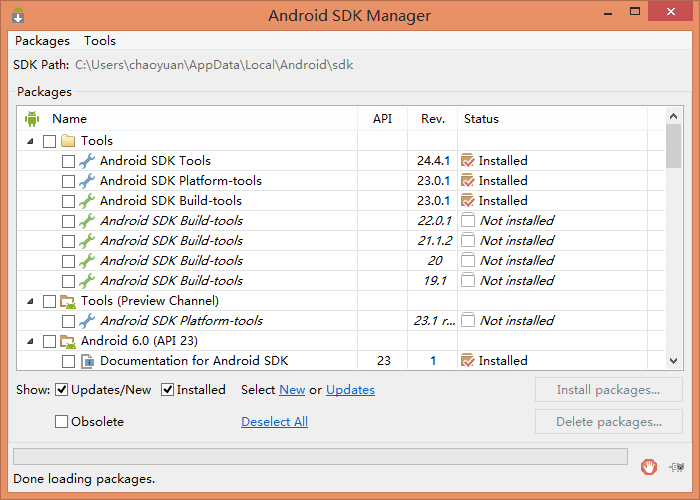Check the Build-tools 22.0.1 checkbox
Screen dimensions: 700x500
pyautogui.click(x=68, y=221)
